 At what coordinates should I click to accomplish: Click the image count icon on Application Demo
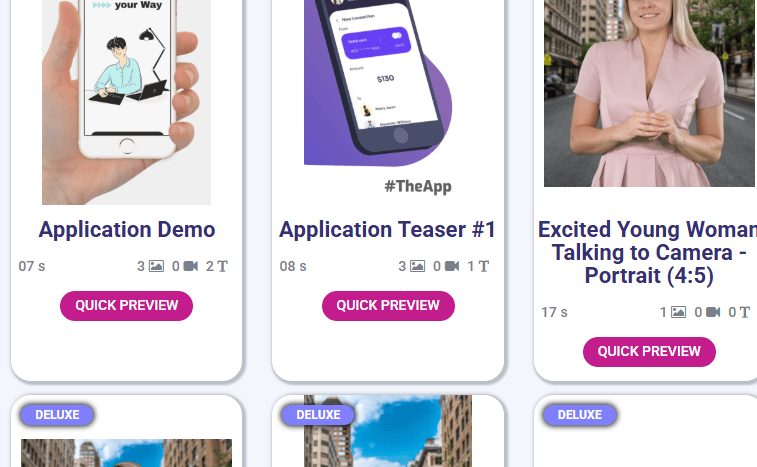[156, 266]
